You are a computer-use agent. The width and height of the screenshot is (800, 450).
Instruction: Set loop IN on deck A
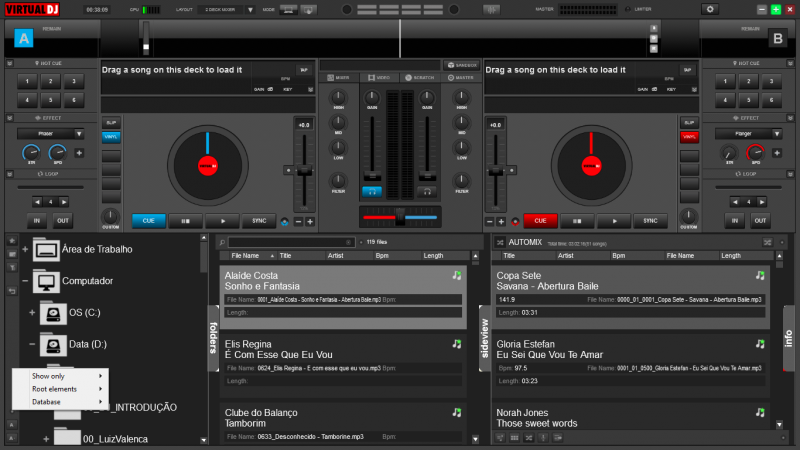coord(37,221)
